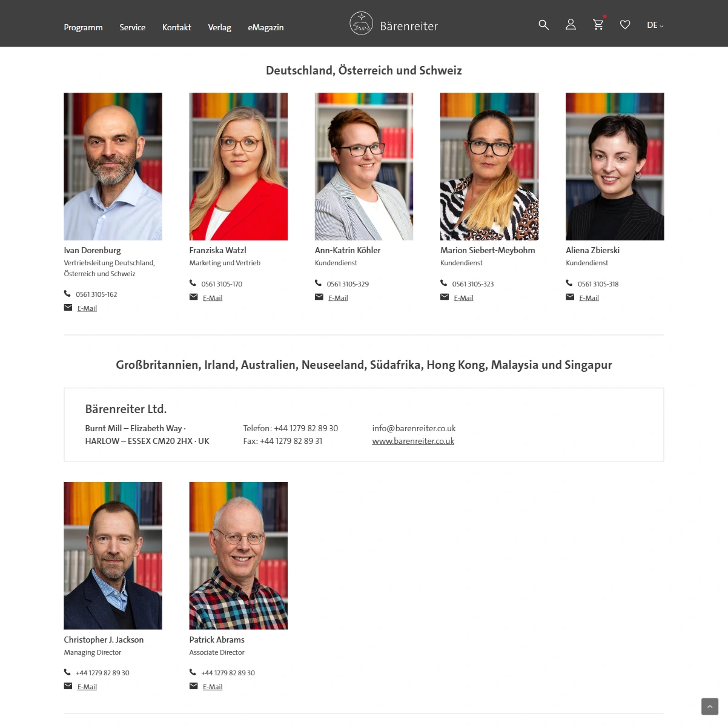Open the user account icon
The width and height of the screenshot is (728, 728).
[571, 25]
